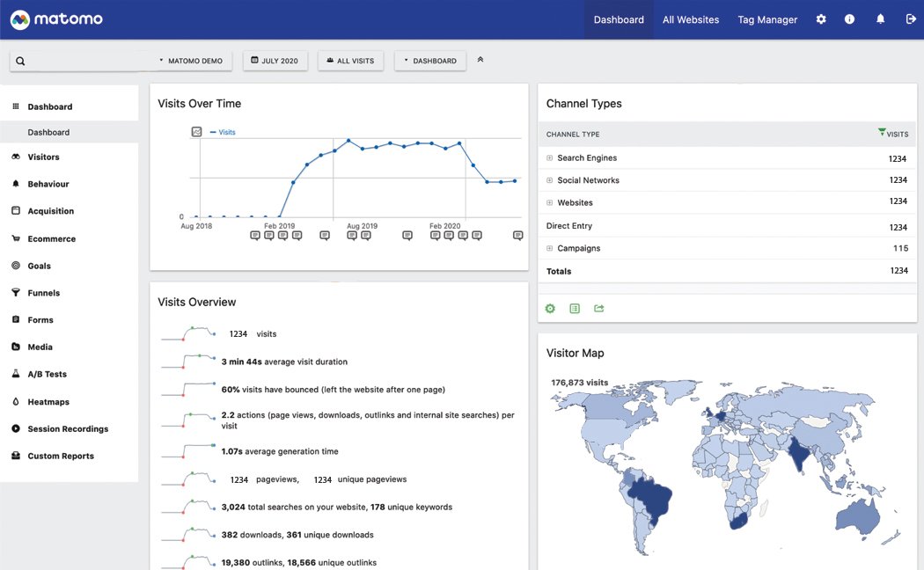924x570 pixels.
Task: Open Heatmaps in the sidebar
Action: click(x=48, y=402)
